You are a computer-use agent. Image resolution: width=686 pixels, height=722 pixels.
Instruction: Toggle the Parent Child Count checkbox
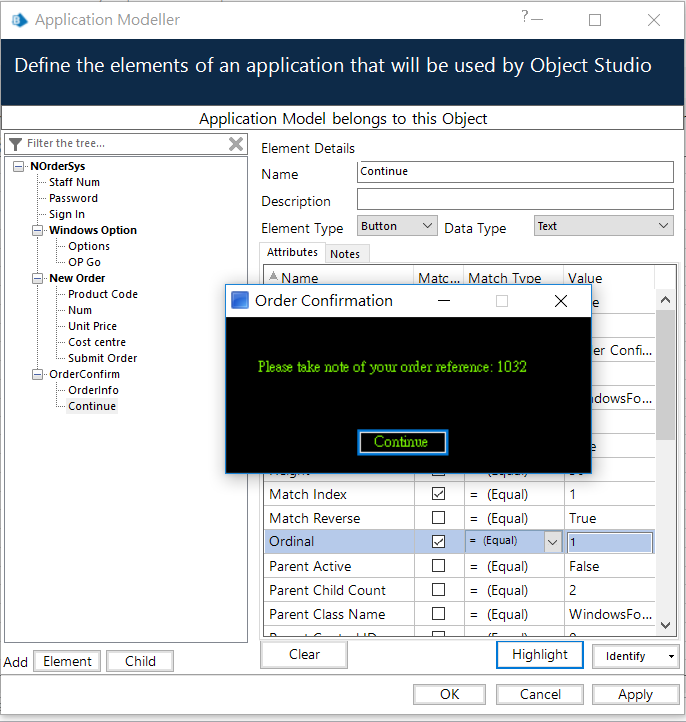438,589
